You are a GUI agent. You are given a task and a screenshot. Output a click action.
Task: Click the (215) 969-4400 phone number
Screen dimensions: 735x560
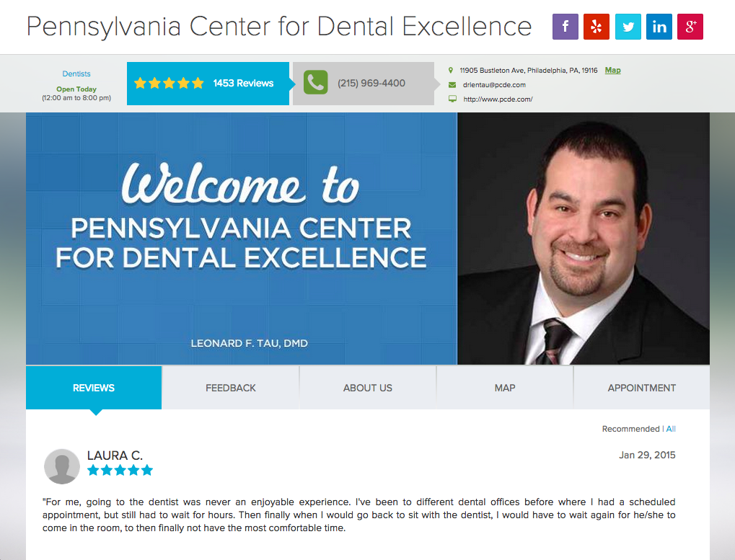[371, 83]
